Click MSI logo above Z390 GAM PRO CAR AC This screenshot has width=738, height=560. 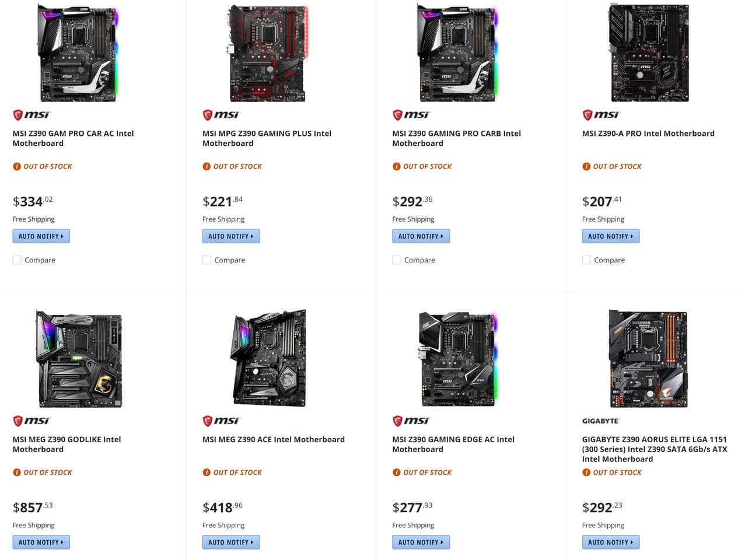[32, 115]
